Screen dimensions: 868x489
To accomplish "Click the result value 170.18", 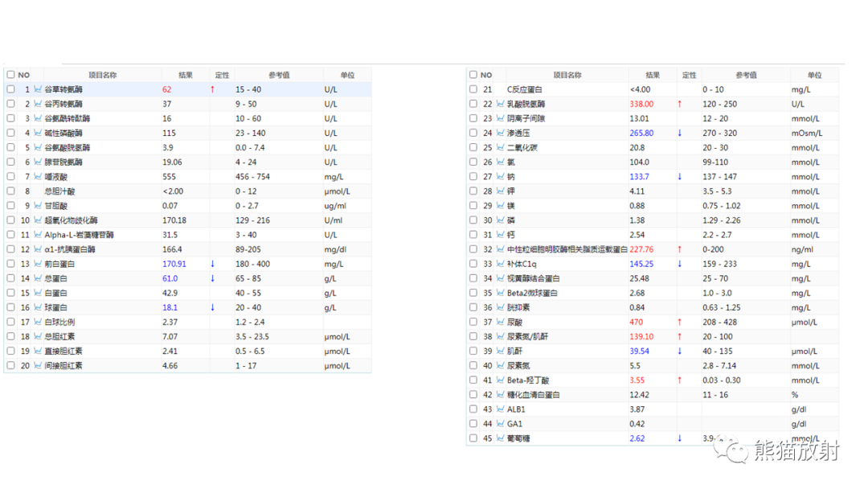I will pos(174,220).
